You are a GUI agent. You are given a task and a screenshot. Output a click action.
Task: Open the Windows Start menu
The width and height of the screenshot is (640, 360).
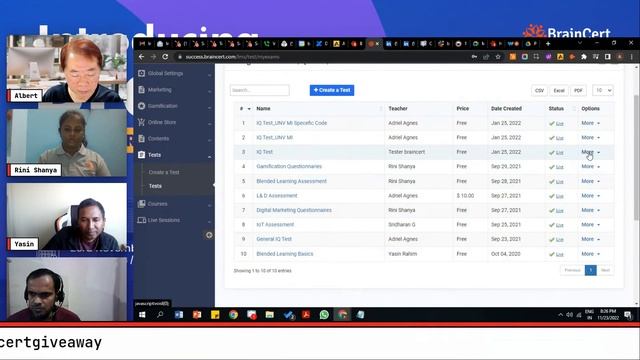(x=142, y=315)
